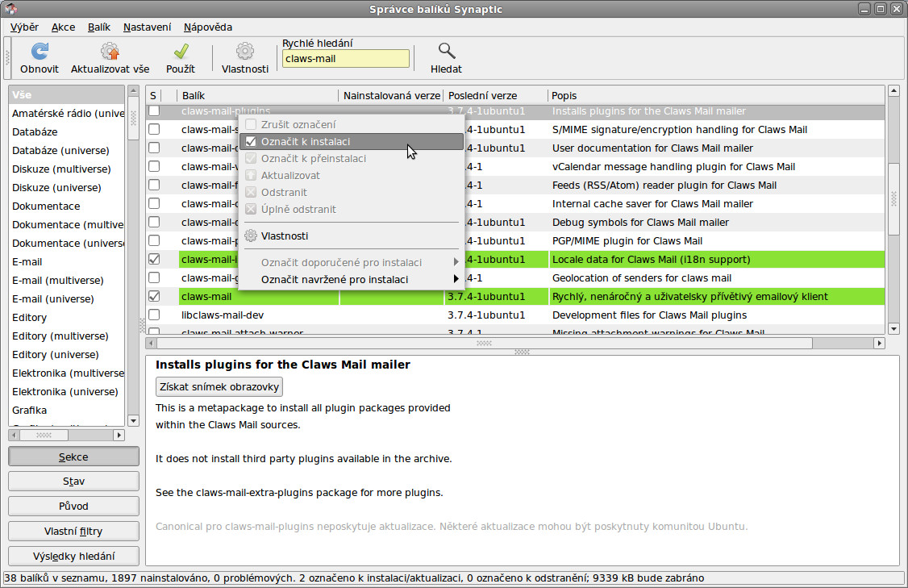
Task: Click the Vlastní filtry button
Action: tap(73, 532)
